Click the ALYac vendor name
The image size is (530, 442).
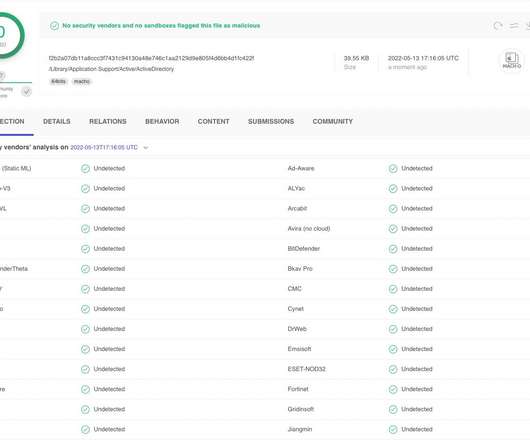click(x=296, y=189)
